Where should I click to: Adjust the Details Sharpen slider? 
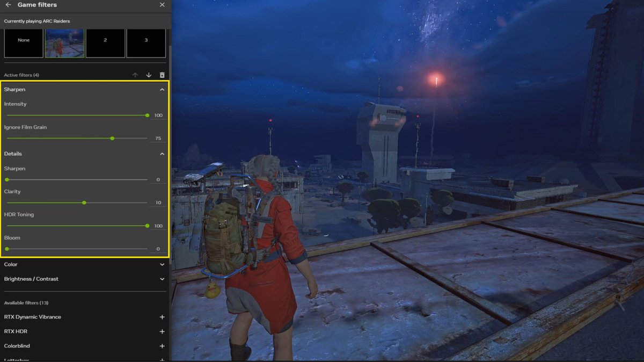[77, 179]
